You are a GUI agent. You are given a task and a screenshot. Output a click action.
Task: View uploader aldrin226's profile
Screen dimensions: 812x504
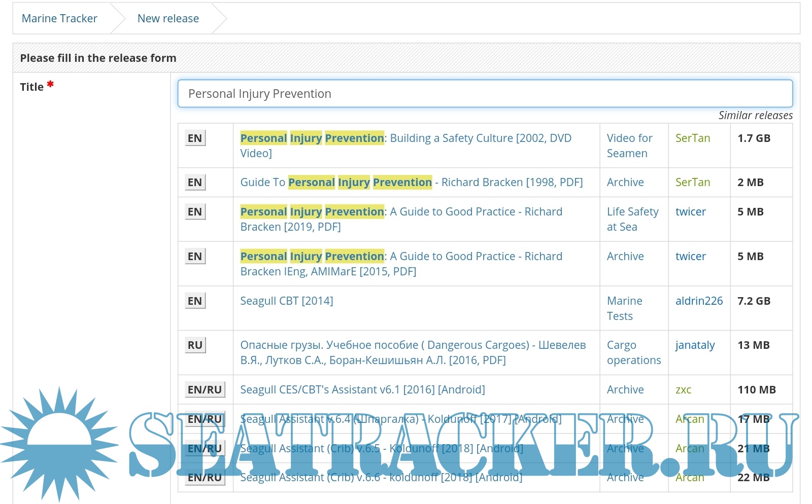pos(699,301)
